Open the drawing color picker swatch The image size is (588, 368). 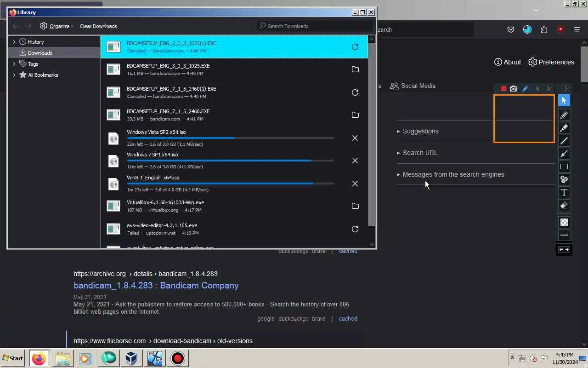[564, 222]
